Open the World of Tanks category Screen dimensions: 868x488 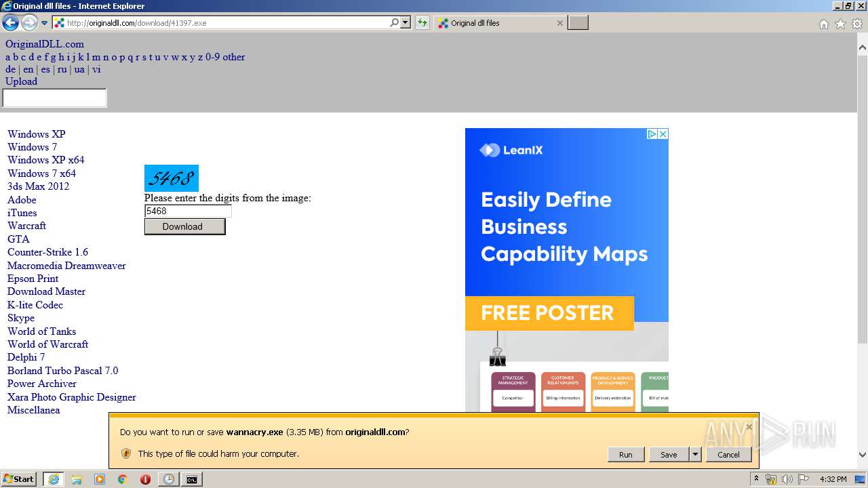pyautogui.click(x=41, y=331)
